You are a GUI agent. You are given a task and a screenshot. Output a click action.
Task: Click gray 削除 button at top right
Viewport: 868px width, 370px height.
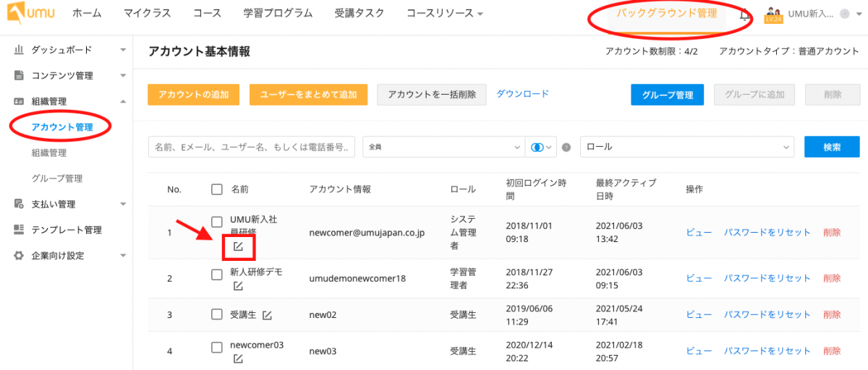pyautogui.click(x=833, y=95)
